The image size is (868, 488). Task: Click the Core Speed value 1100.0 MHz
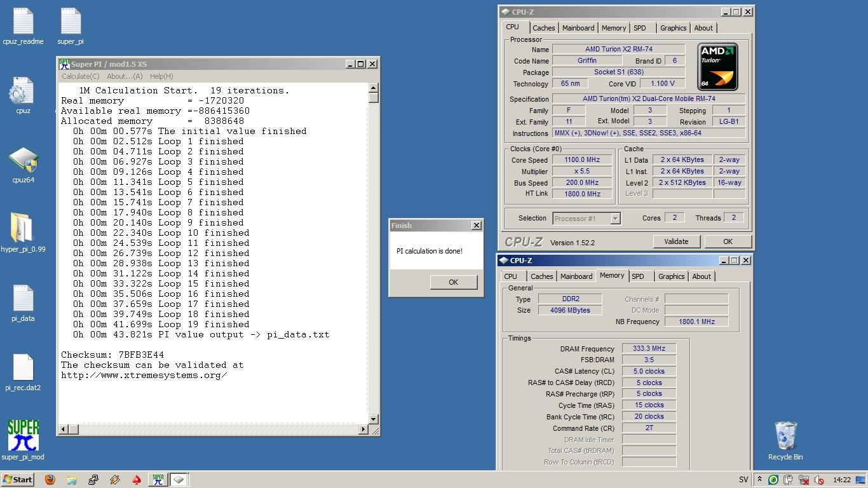tap(583, 160)
